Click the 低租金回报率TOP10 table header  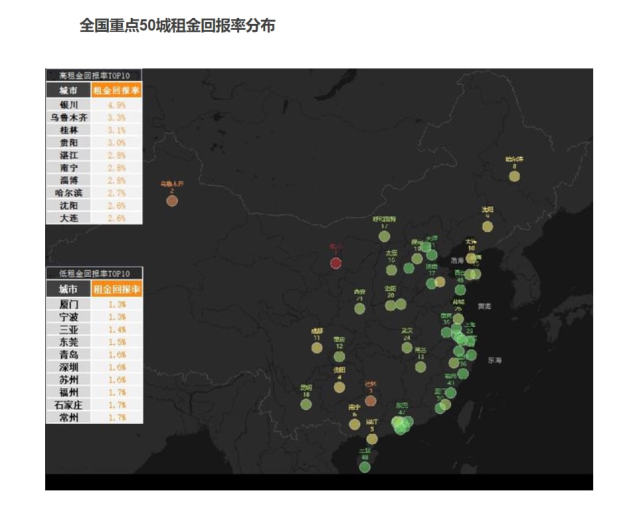point(94,274)
